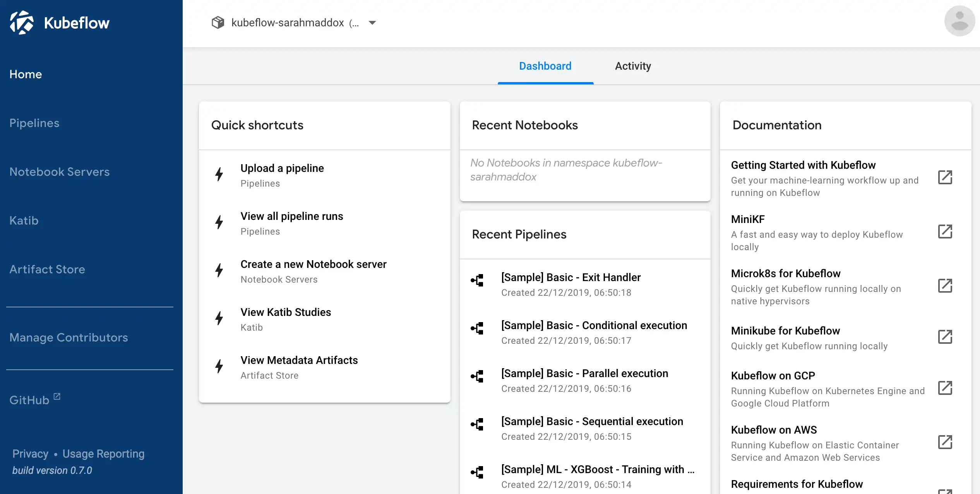This screenshot has height=494, width=980.
Task: Click the pipeline icon next to Parallel execution
Action: click(x=477, y=377)
